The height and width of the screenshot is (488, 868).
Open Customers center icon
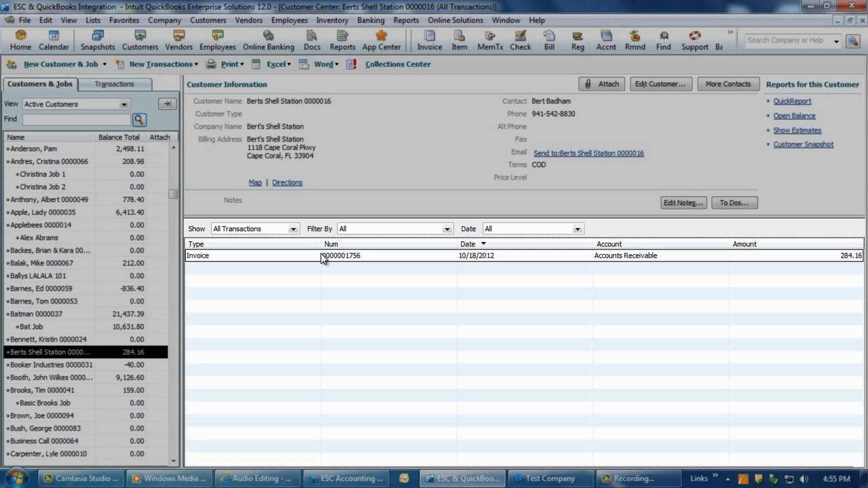click(x=140, y=40)
